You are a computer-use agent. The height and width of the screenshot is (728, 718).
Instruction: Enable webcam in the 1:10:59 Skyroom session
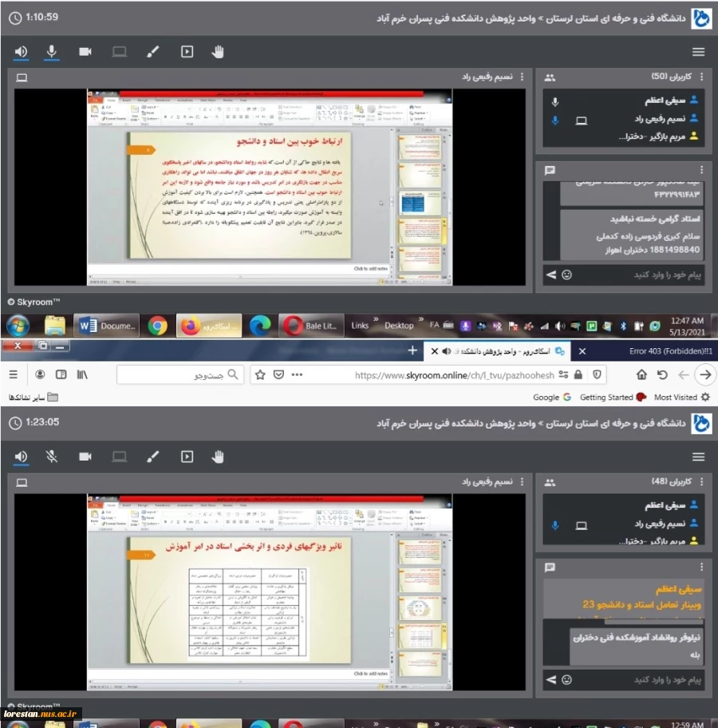click(x=85, y=52)
